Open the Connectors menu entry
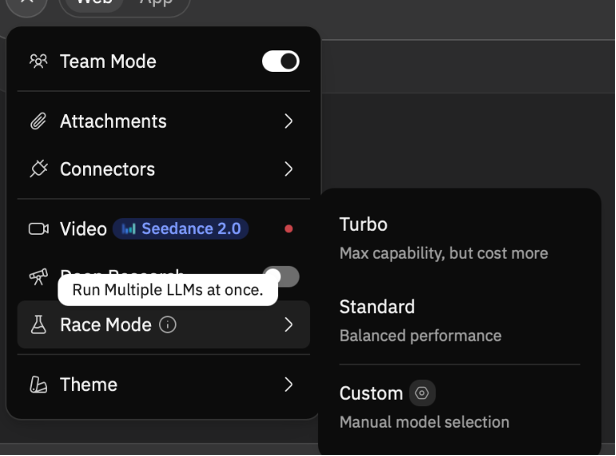This screenshot has width=616, height=456. pyautogui.click(x=163, y=169)
